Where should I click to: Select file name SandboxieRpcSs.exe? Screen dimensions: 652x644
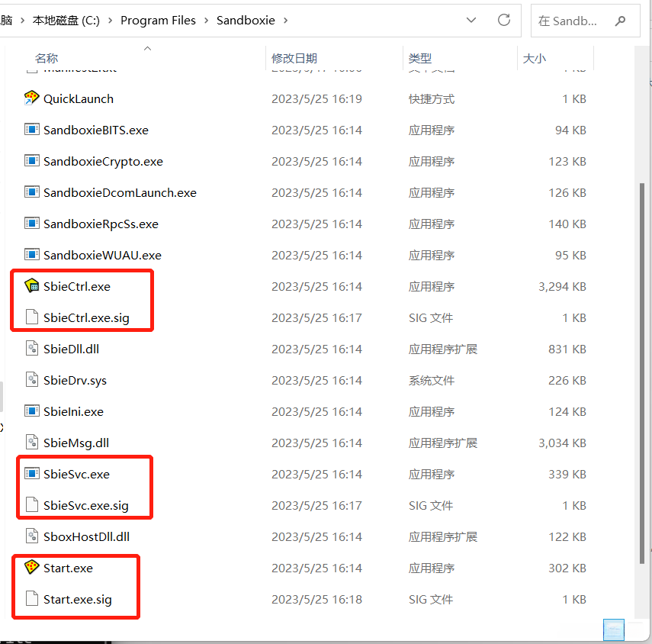coord(101,224)
